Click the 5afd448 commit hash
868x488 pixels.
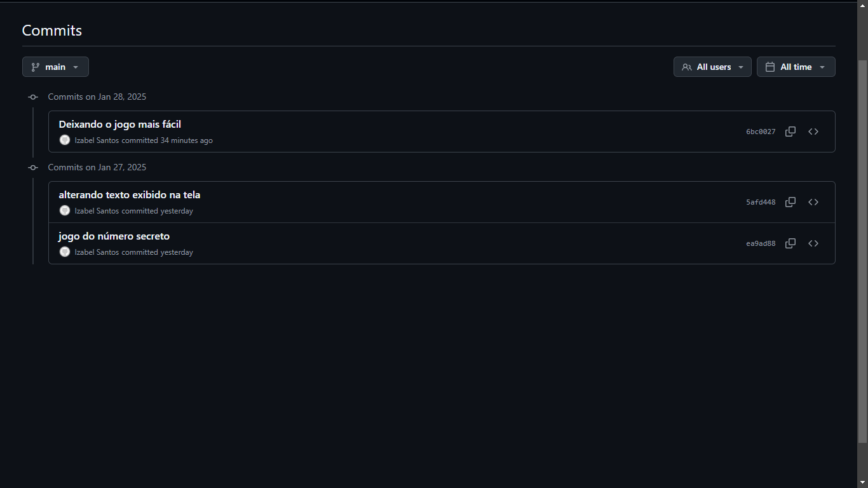[x=761, y=203]
